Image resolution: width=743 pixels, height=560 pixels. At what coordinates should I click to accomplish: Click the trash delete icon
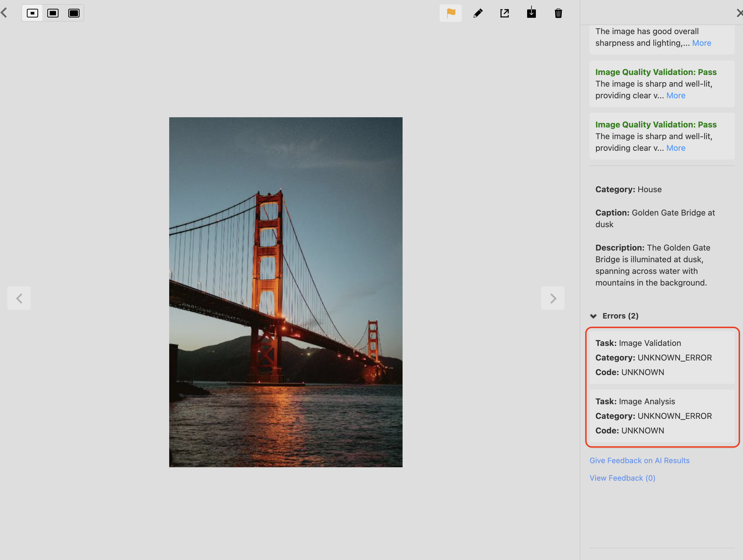558,13
